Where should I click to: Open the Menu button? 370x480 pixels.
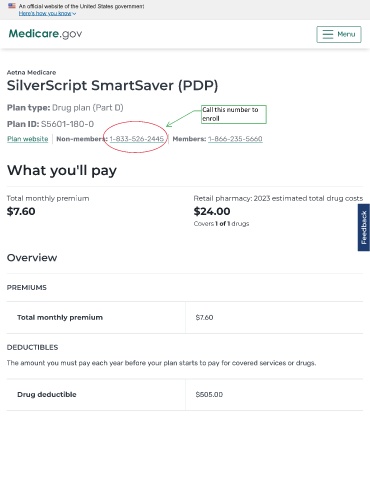pyautogui.click(x=339, y=34)
